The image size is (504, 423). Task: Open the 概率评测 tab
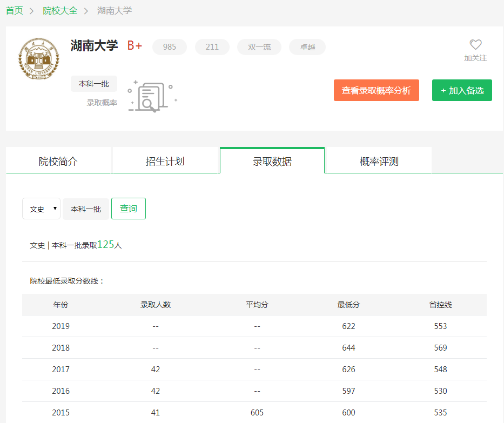(379, 161)
